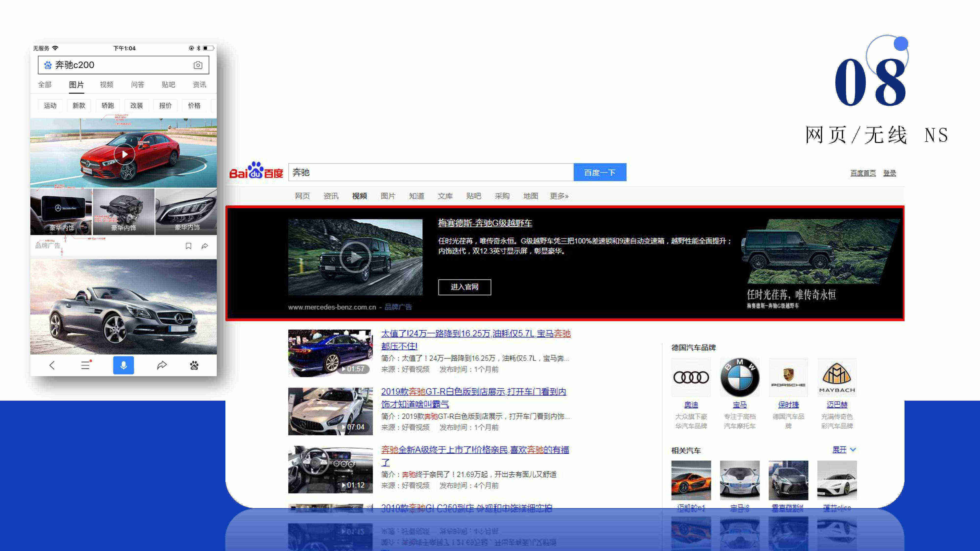Open the 文库 tab on desktop Baidu

445,196
